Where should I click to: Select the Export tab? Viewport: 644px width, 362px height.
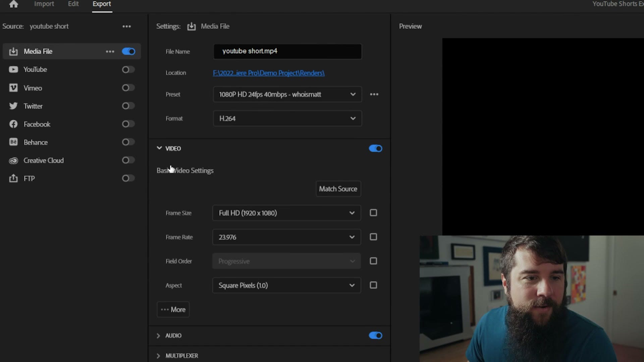pos(102,4)
